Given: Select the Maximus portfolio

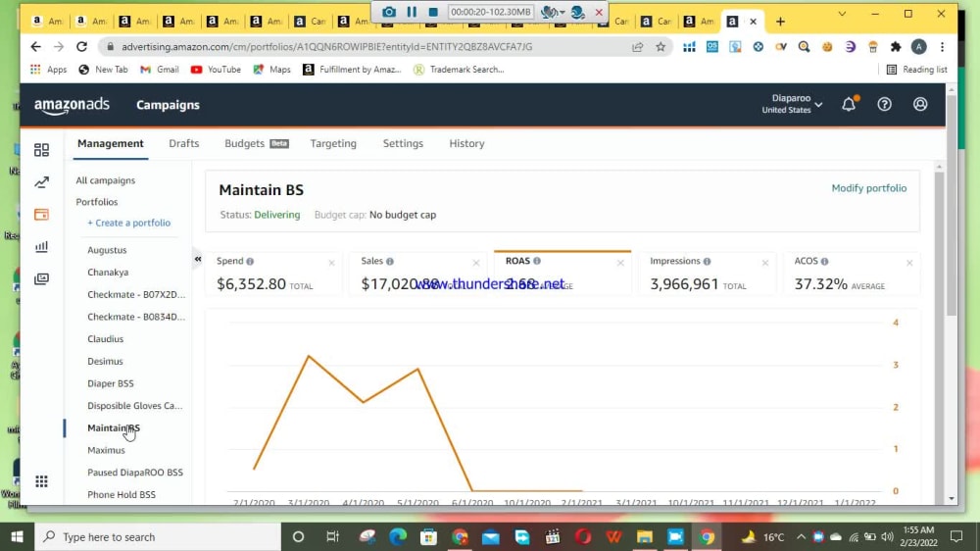Looking at the screenshot, I should (x=106, y=450).
